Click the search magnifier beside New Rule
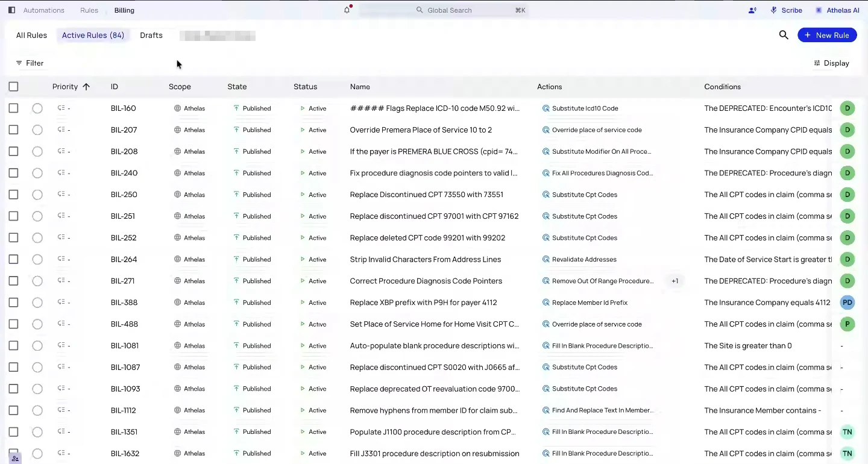 click(x=784, y=35)
